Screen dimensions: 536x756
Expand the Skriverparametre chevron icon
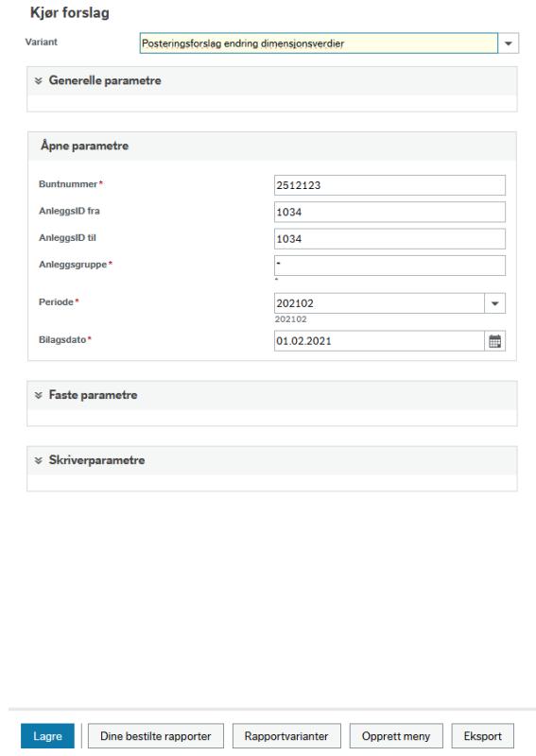pyautogui.click(x=39, y=460)
